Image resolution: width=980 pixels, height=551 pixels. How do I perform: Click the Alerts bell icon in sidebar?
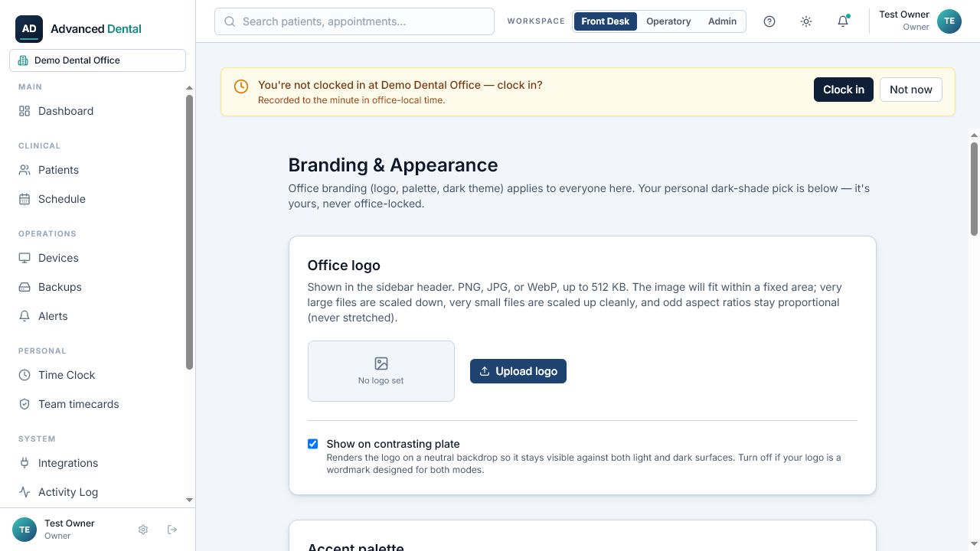click(24, 316)
